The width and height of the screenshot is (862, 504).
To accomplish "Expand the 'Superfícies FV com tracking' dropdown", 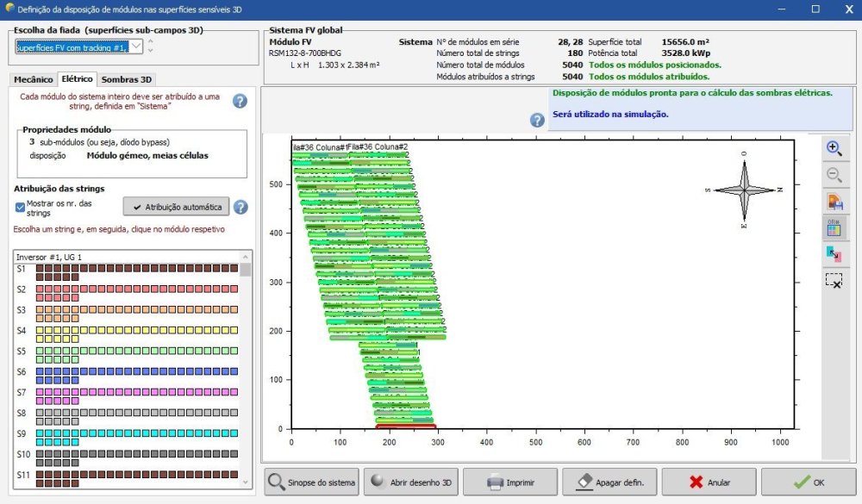I will click(x=136, y=47).
